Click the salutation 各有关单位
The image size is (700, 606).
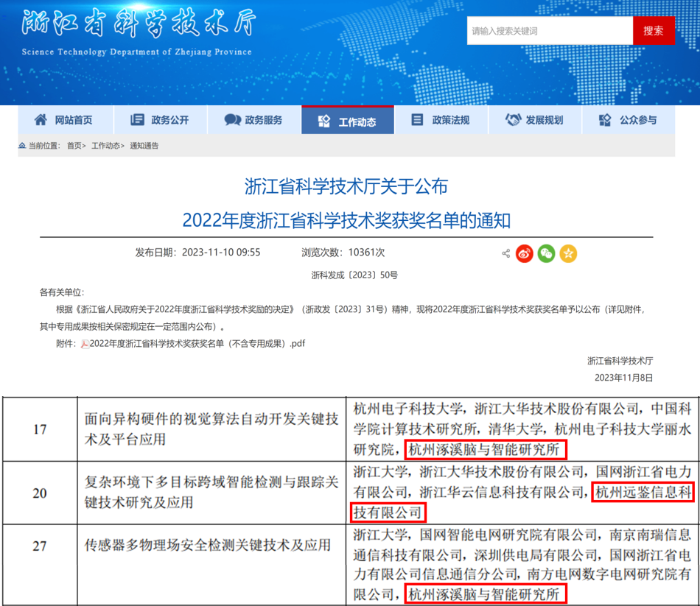[x=62, y=293]
